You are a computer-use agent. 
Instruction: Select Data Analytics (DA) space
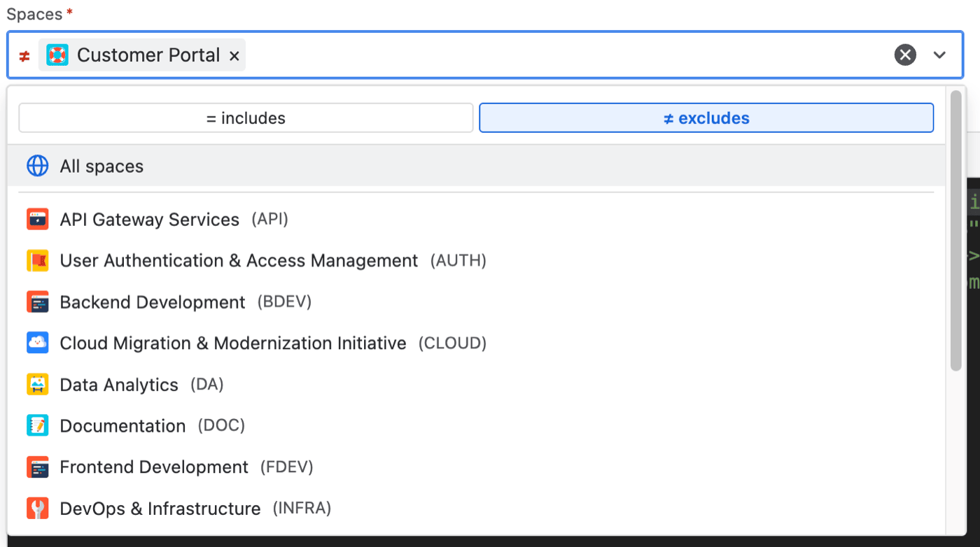pos(477,385)
